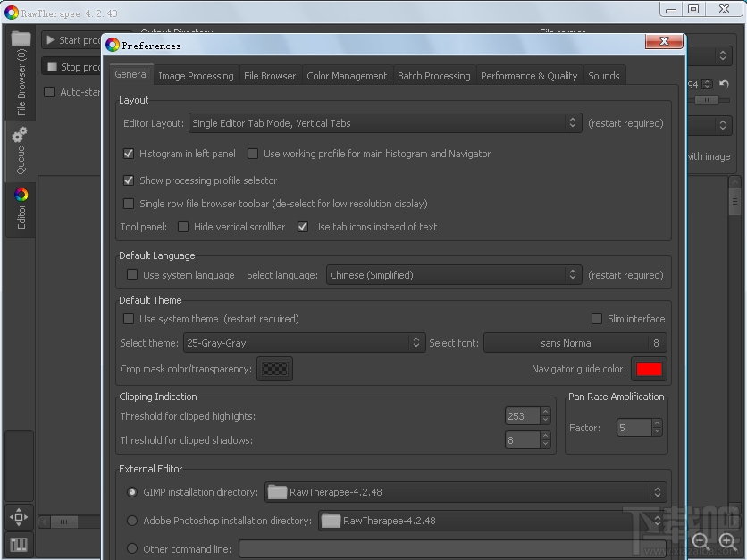This screenshot has height=560, width=747.
Task: Switch to the Image Processing tab
Action: pyautogui.click(x=196, y=76)
